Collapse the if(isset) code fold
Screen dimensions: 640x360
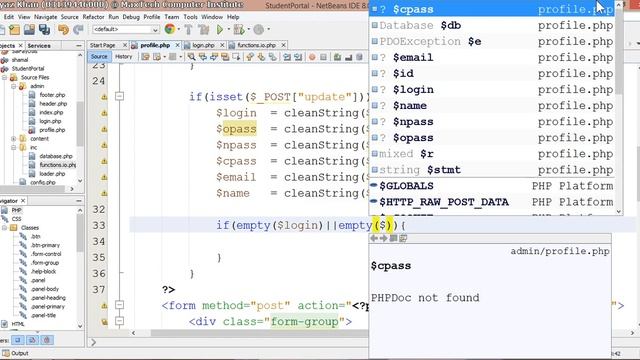pos(119,96)
